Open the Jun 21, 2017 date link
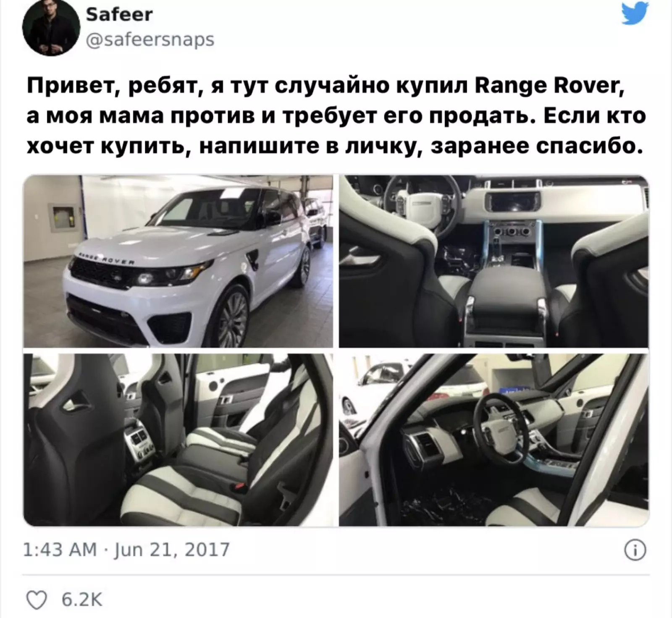 click(172, 550)
